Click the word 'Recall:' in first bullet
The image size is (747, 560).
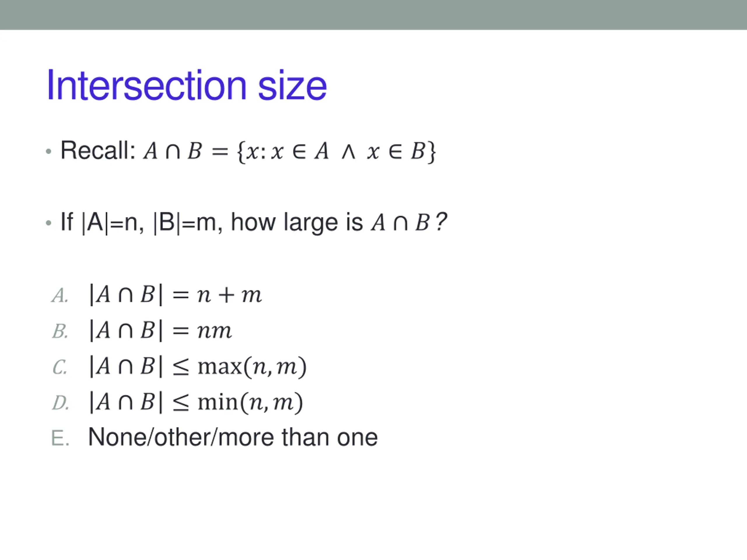(x=98, y=150)
